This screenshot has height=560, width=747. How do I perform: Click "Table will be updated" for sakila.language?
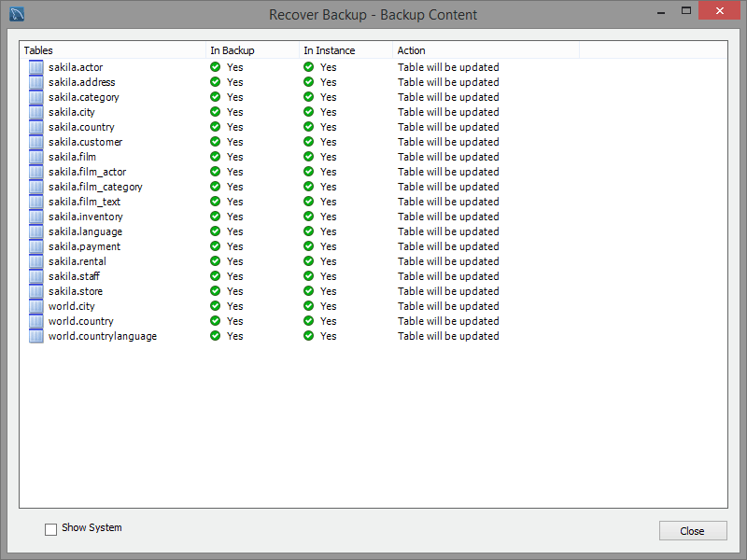point(448,231)
